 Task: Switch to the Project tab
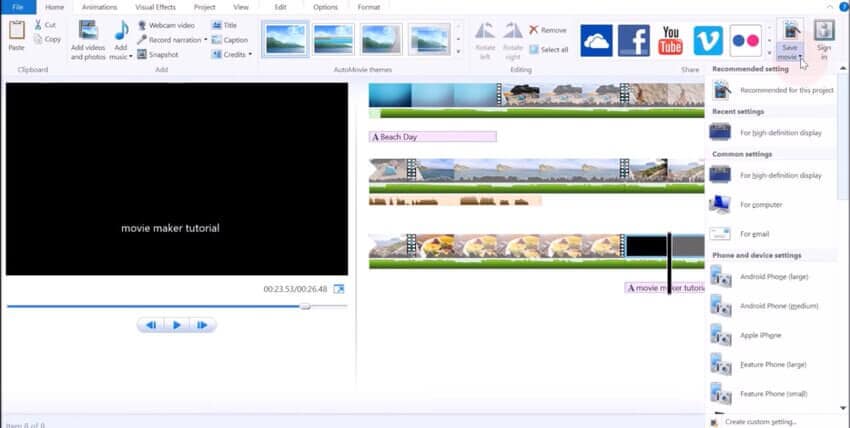[x=204, y=7]
